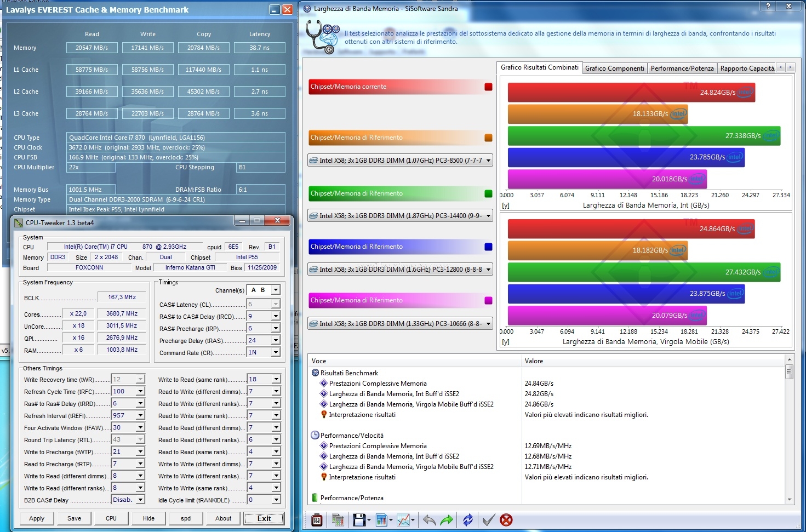The width and height of the screenshot is (806, 532).
Task: Click the Performance/Velocità clock icon
Action: 315,435
